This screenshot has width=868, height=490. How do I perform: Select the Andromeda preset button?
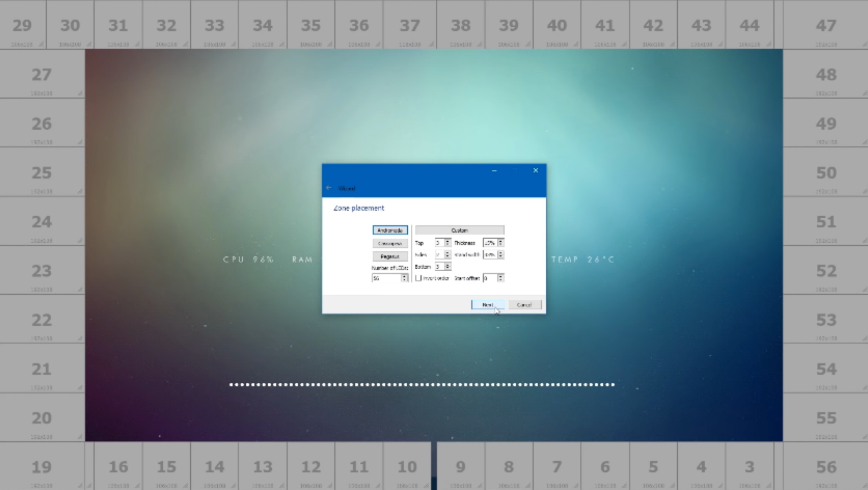pos(390,230)
